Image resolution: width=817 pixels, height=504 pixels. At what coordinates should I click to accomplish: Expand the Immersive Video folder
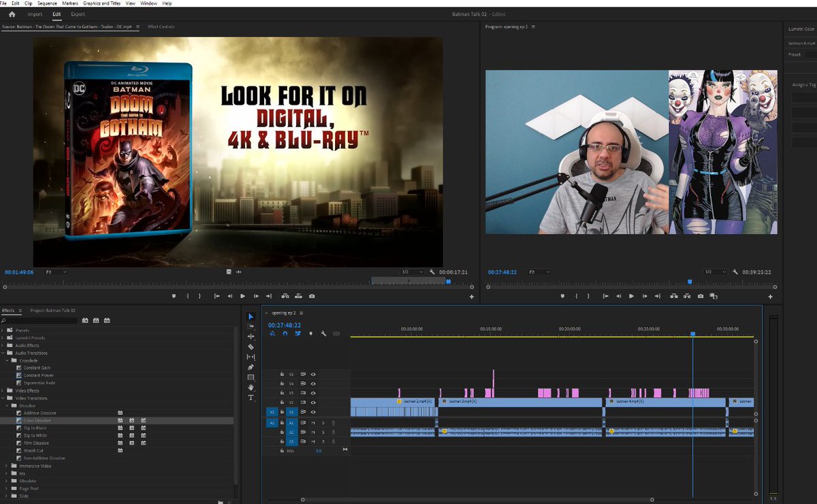[x=7, y=466]
